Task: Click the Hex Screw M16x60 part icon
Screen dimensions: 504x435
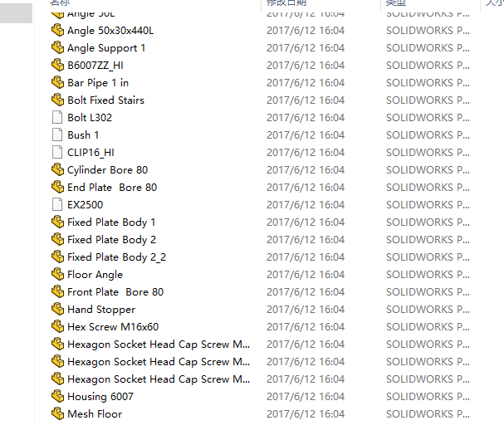Action: 58,326
